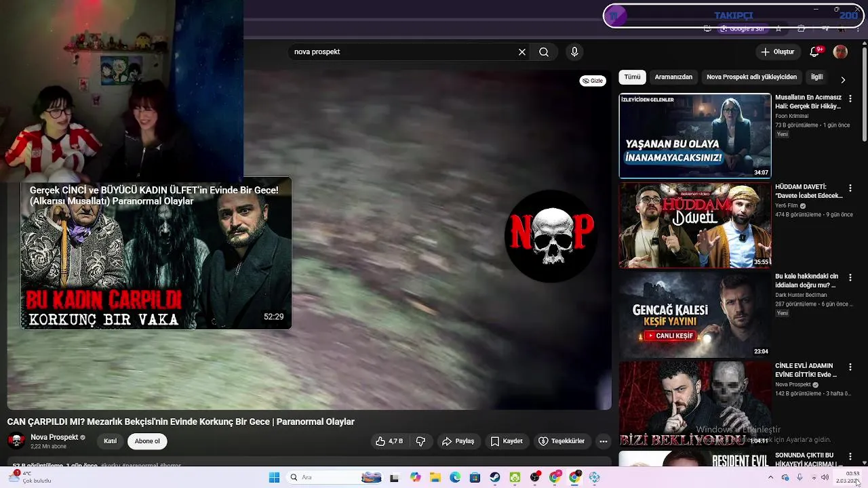Click the main video player area

[309, 239]
